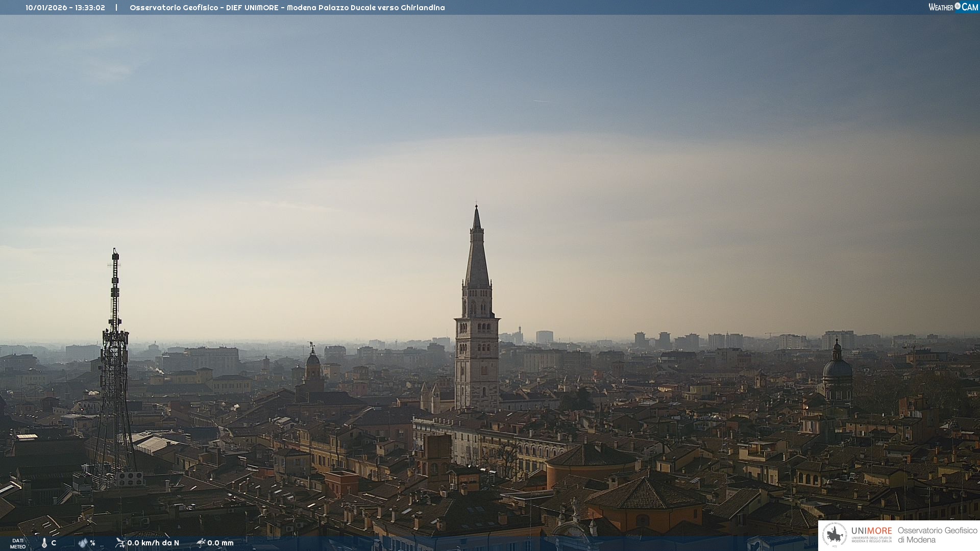Click the WeatherCAM logo
Screen dimensions: 980x551
pos(953,7)
